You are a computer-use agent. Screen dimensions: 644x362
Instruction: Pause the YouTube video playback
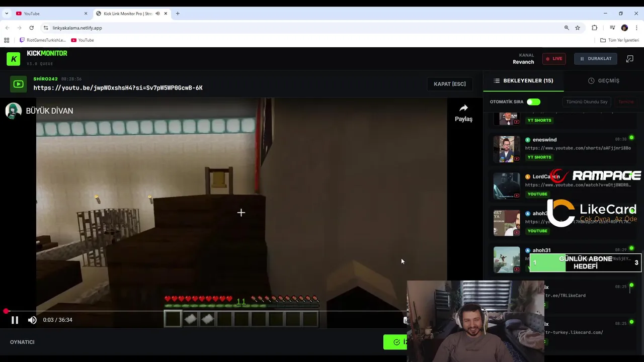pyautogui.click(x=15, y=320)
